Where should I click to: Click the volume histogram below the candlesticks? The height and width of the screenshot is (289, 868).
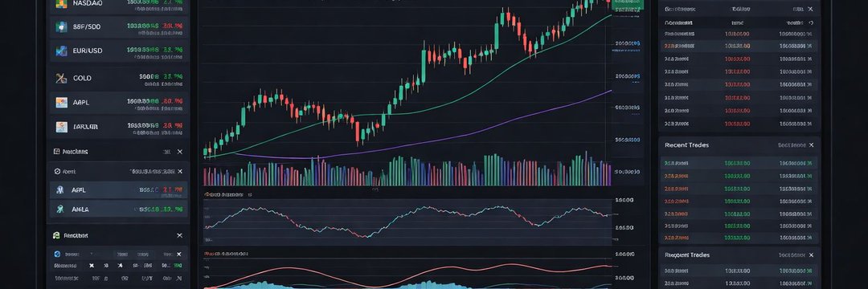[407, 170]
